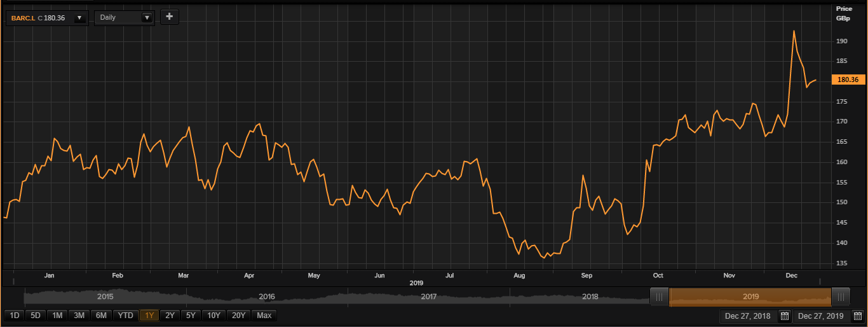The image size is (868, 327).
Task: Click the Aug month axis label
Action: (519, 276)
